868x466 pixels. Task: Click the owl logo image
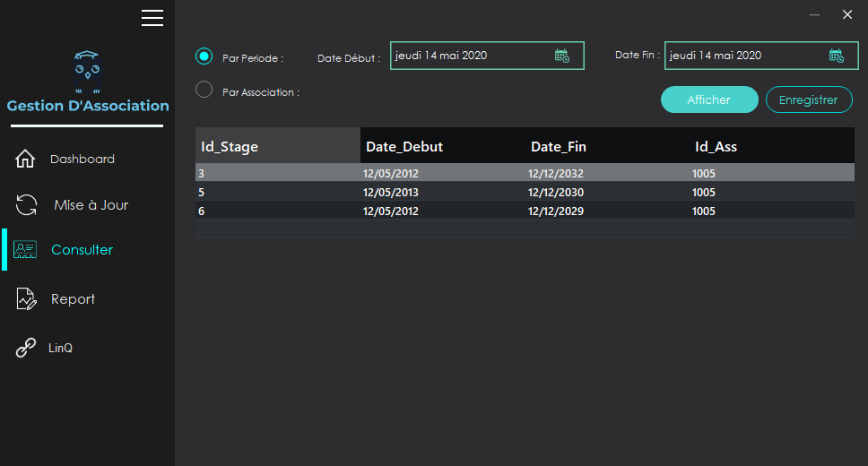pyautogui.click(x=87, y=73)
